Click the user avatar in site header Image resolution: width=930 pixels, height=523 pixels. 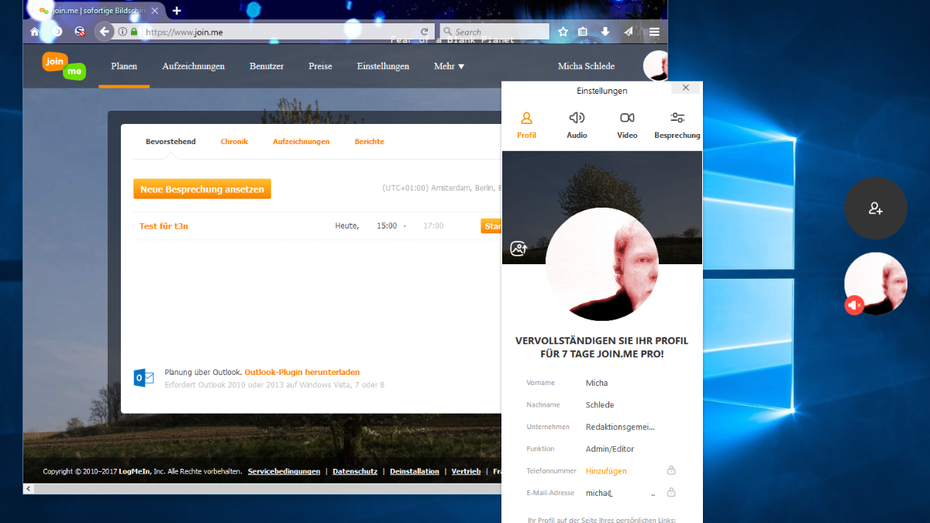[x=655, y=65]
